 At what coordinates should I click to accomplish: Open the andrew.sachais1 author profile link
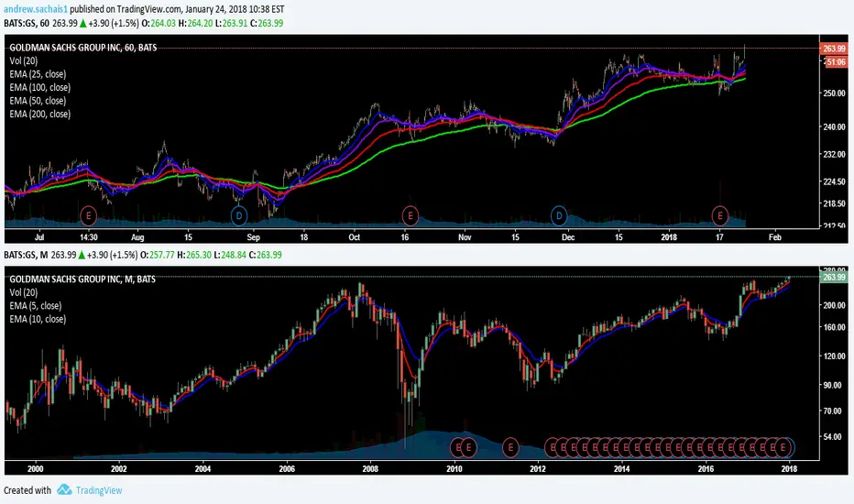[x=36, y=9]
